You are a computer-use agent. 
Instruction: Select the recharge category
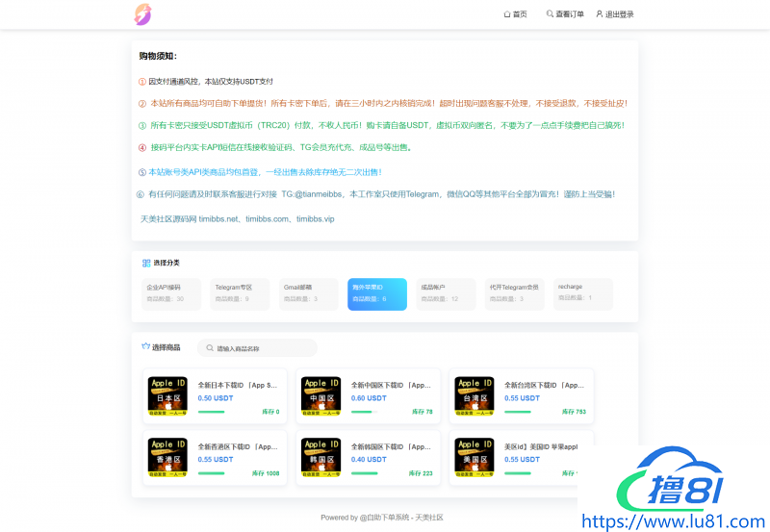coord(583,292)
